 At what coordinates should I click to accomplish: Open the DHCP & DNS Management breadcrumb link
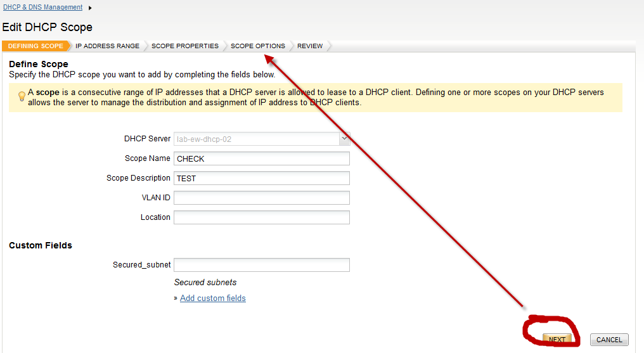pos(42,8)
